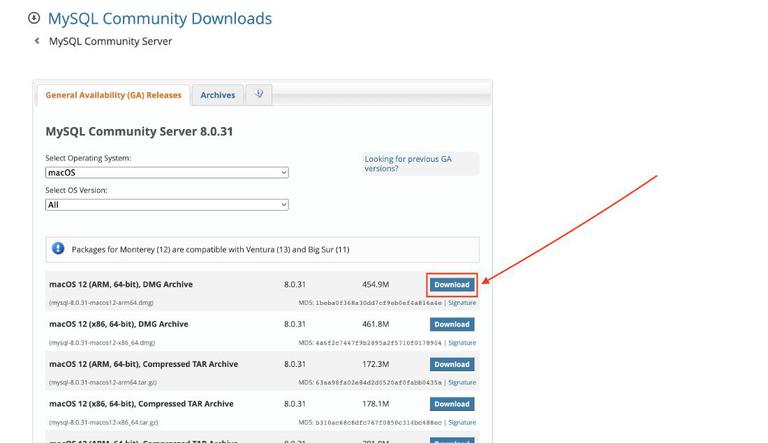Click the Packages for Monterey compatibility notice text

coord(211,249)
